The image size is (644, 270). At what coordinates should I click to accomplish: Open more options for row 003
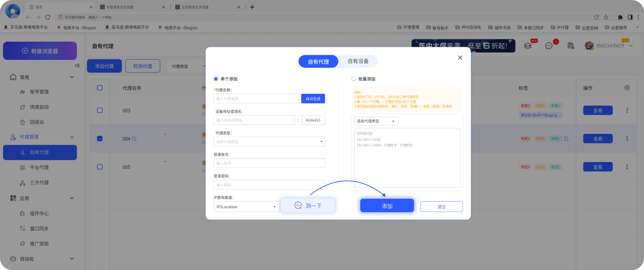627,110
